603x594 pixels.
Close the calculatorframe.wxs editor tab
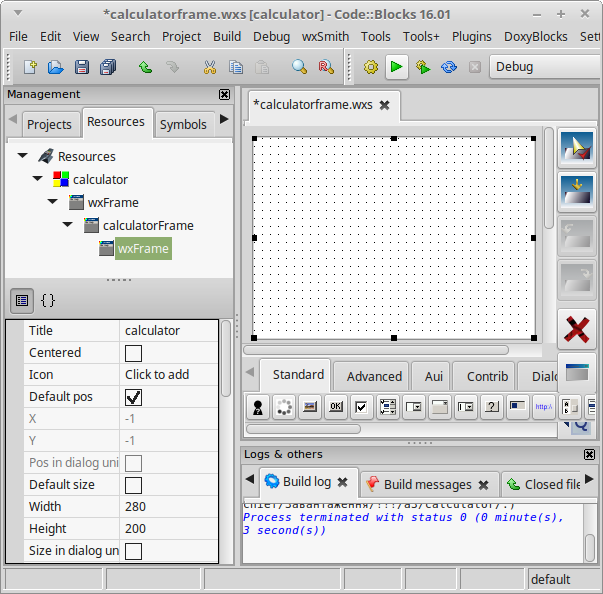coord(384,105)
